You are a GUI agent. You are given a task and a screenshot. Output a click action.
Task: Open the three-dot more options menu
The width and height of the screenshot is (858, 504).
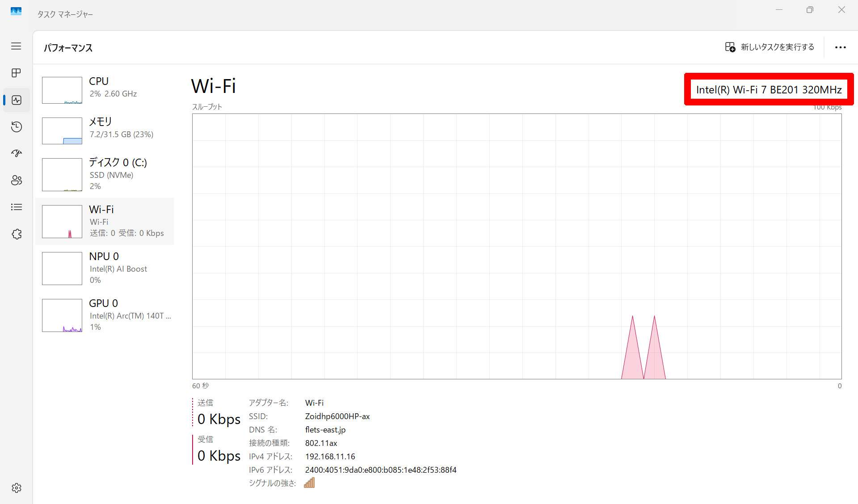click(840, 47)
